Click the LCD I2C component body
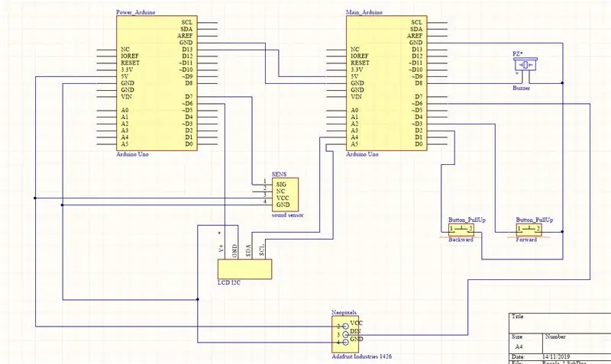611x364 pixels. [x=244, y=269]
